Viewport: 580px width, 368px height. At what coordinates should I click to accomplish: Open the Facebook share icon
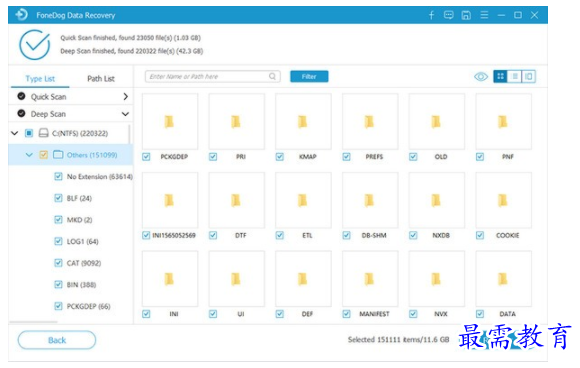point(431,15)
